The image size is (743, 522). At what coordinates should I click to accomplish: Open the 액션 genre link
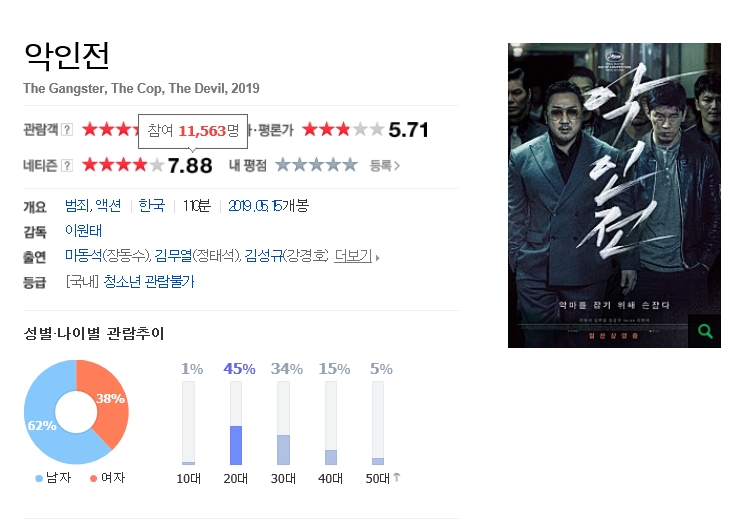point(108,206)
